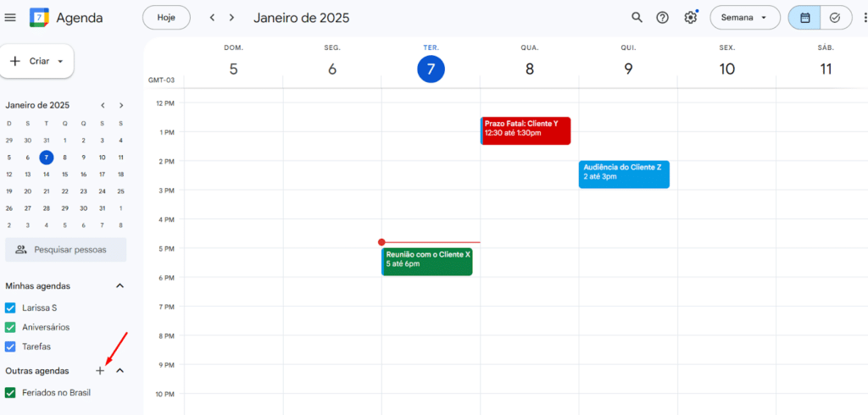This screenshot has width=868, height=415.
Task: Open the red Prazo Fatal event
Action: point(526,130)
